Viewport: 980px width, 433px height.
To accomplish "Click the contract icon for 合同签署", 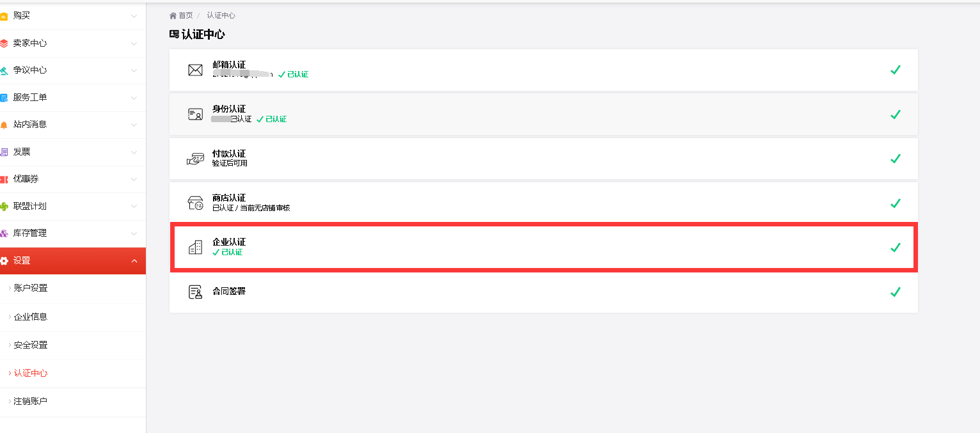I will click(195, 292).
